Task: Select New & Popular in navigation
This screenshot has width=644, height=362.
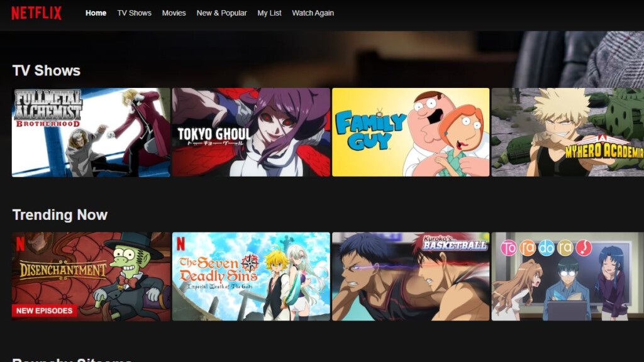Action: pyautogui.click(x=222, y=13)
